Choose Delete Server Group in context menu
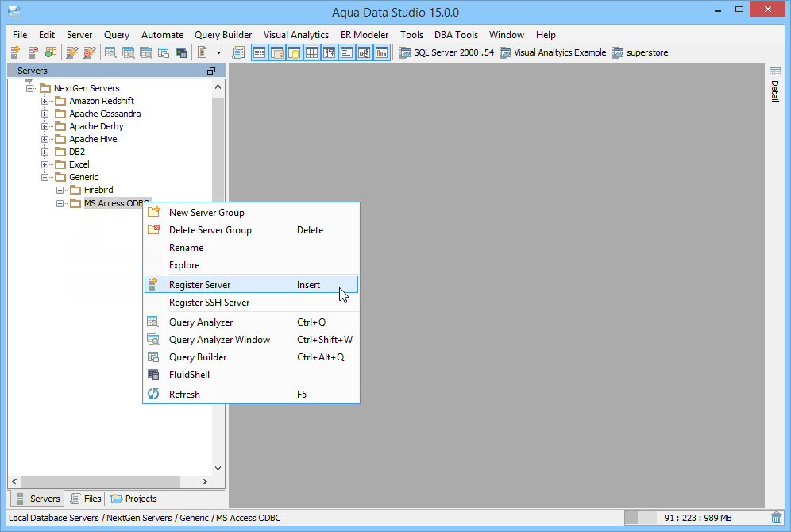The image size is (791, 532). 251,230
